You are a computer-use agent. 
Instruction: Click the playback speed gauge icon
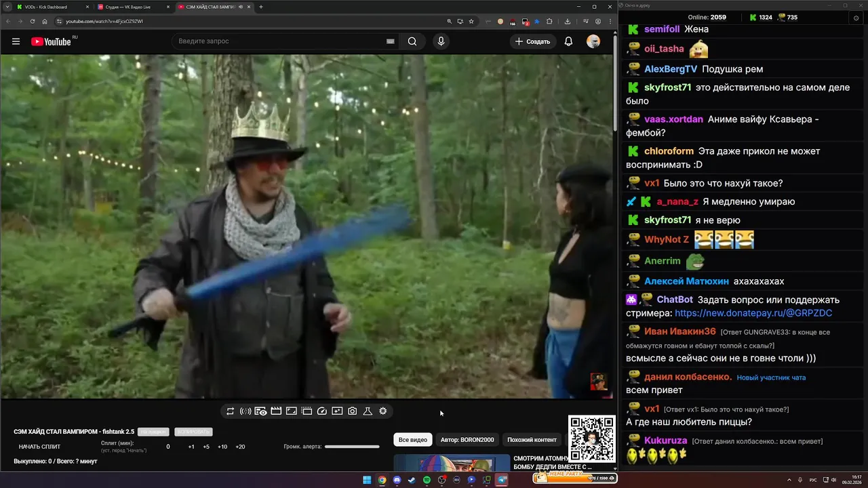(x=322, y=411)
